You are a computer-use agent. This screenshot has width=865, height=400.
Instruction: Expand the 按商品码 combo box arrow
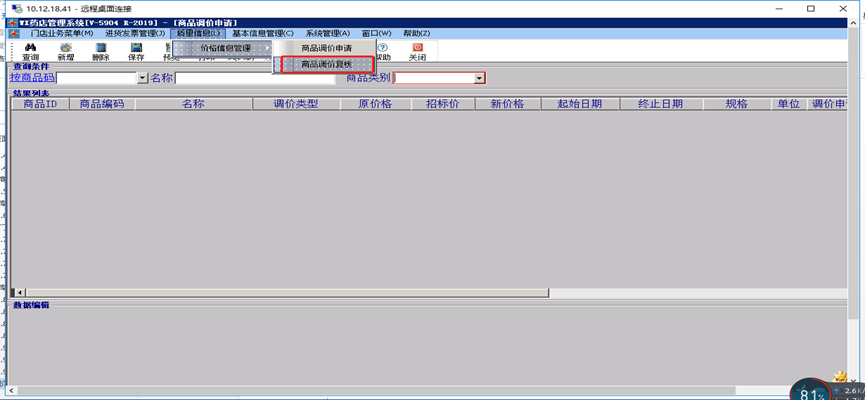coord(142,78)
